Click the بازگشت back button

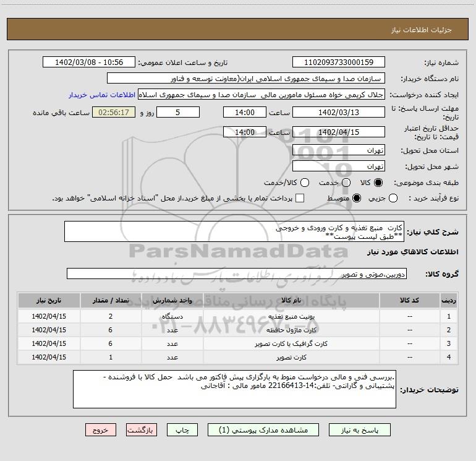pyautogui.click(x=142, y=430)
